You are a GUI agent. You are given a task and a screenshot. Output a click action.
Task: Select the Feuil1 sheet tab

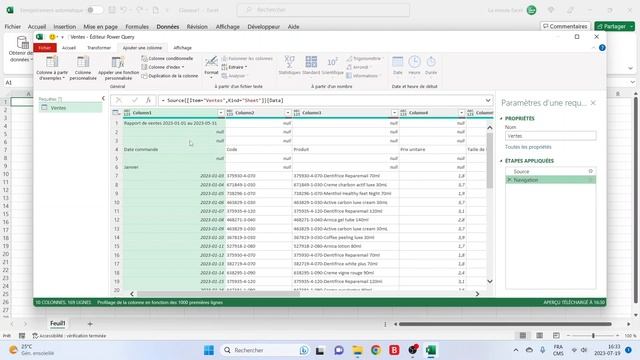[x=58, y=323]
